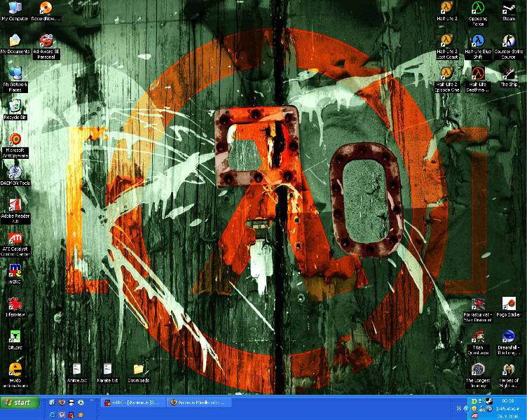Select the Downloads folder on the desktop
527x420 pixels.
[x=139, y=373]
